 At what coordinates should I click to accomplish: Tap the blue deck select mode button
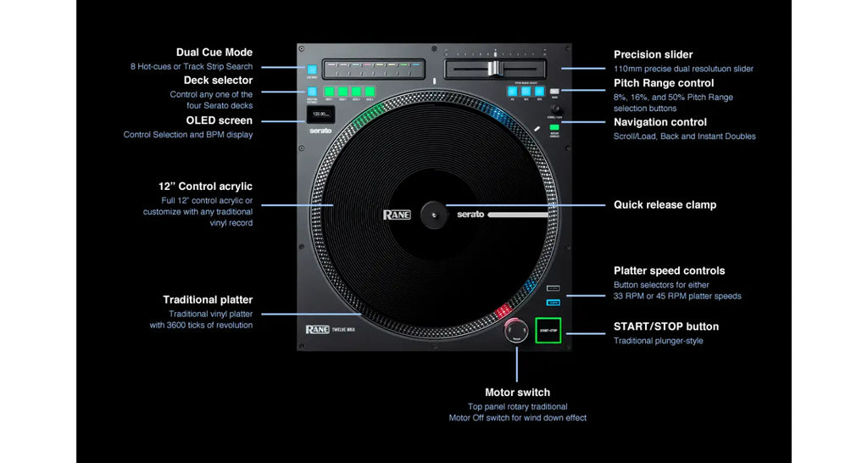(x=312, y=92)
